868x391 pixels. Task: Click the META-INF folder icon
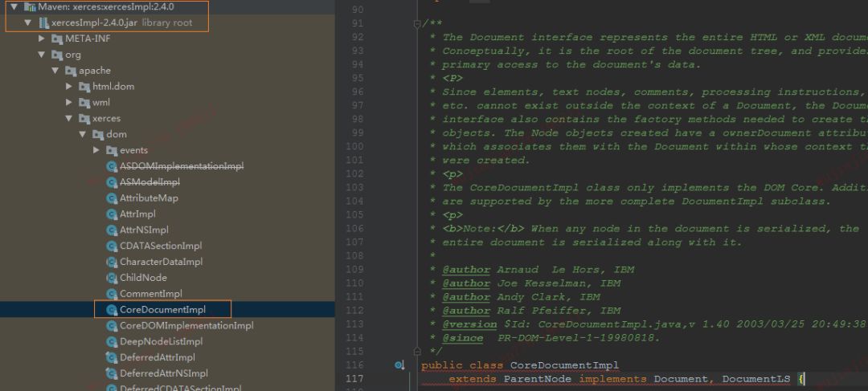[x=57, y=39]
